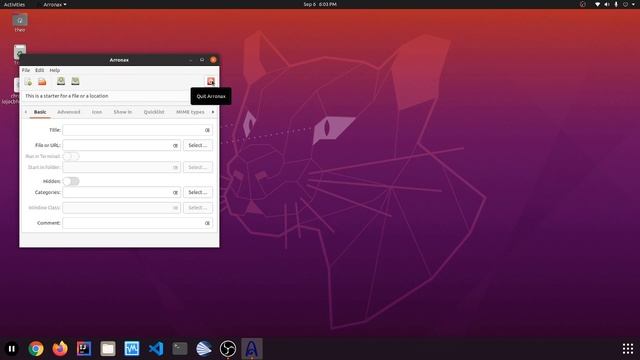Click the Quit Arronax toolbar icon
640x360 pixels.
(x=211, y=81)
